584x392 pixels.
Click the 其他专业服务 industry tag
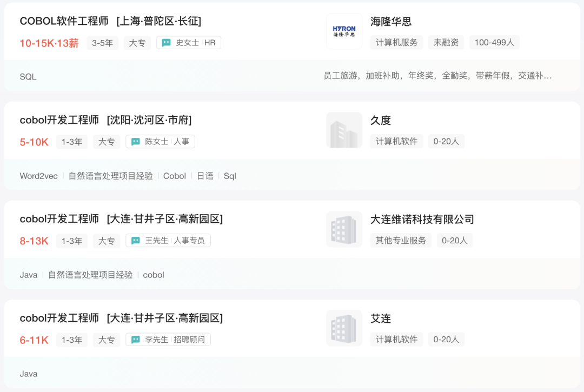pyautogui.click(x=401, y=241)
